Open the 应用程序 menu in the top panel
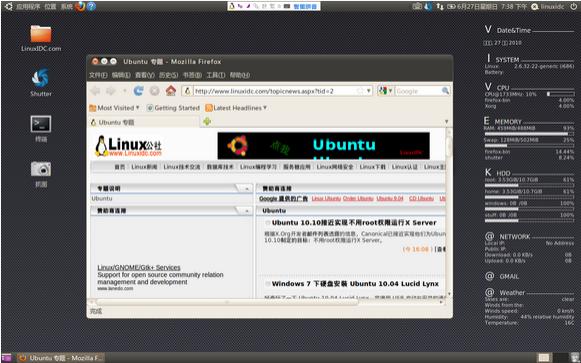 coord(28,6)
